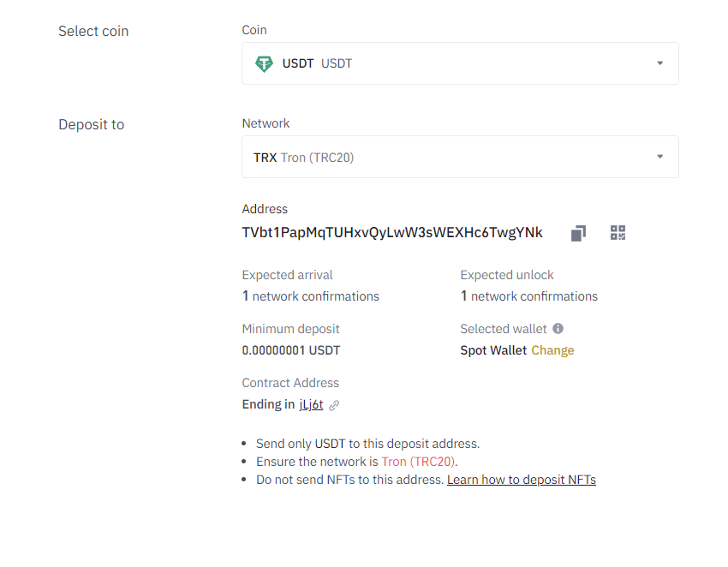Open the jLj6t contract address link
The height and width of the screenshot is (567, 728).
click(311, 404)
